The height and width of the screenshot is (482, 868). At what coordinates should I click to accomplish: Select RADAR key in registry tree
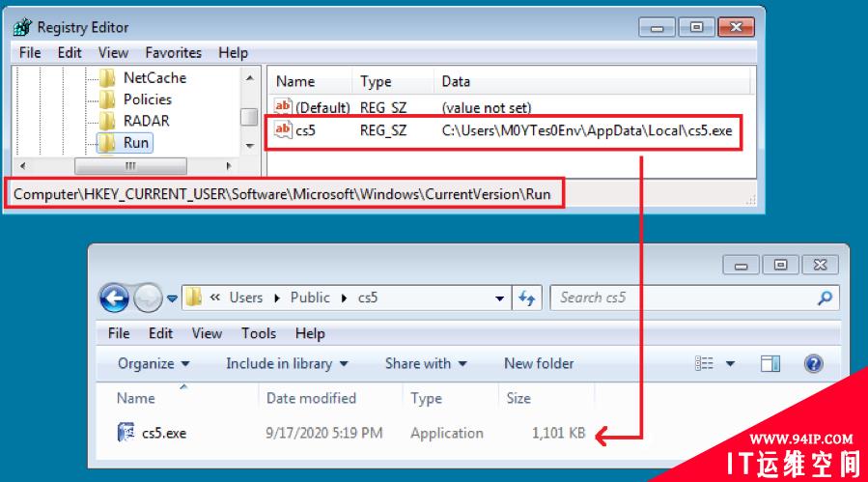[146, 121]
